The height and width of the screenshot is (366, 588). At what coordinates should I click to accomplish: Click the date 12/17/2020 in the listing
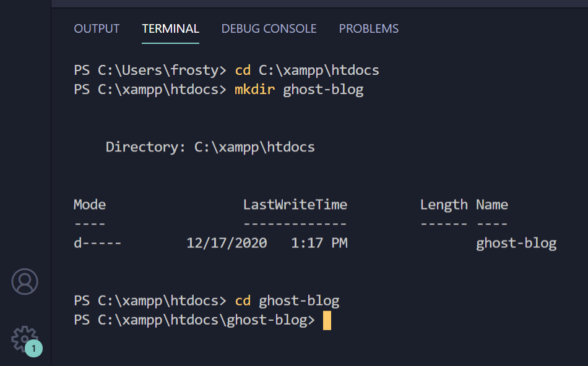click(x=227, y=242)
